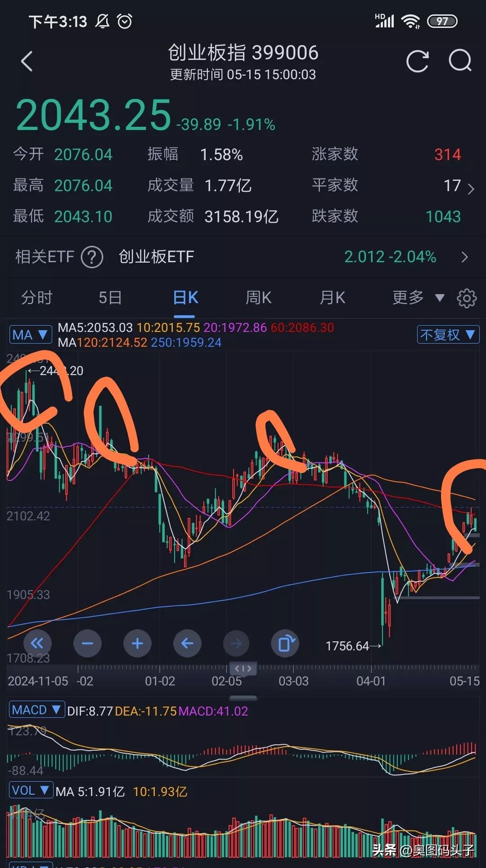Tap the back arrow icon
The width and height of the screenshot is (486, 868).
pos(27,61)
